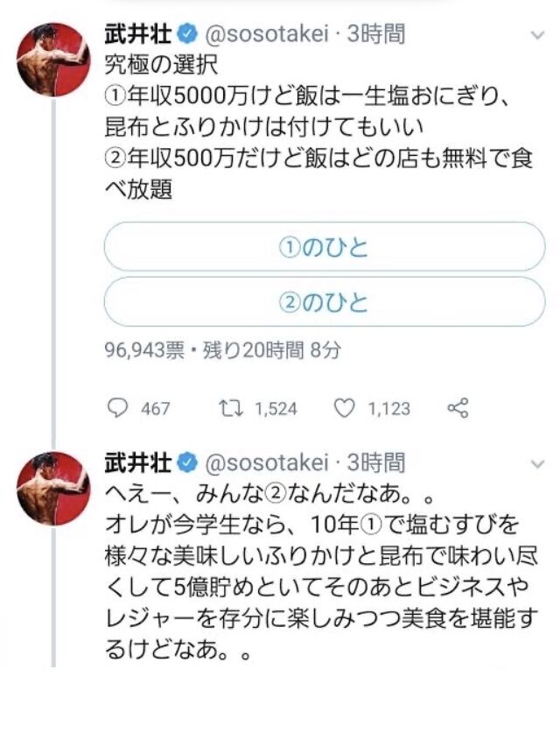Click the 96,943票 vote count text
Viewport: 560px width, 740px height.
144,350
